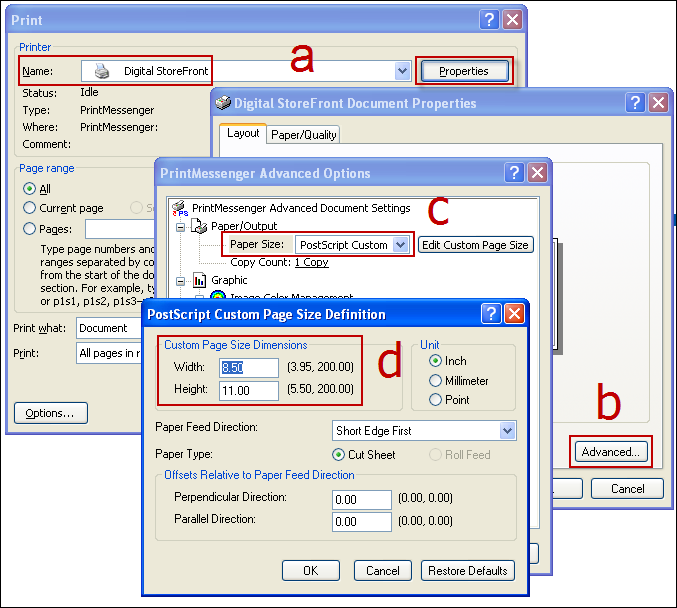Click printer icon in Document Properties title bar
The image size is (677, 608).
(x=223, y=103)
